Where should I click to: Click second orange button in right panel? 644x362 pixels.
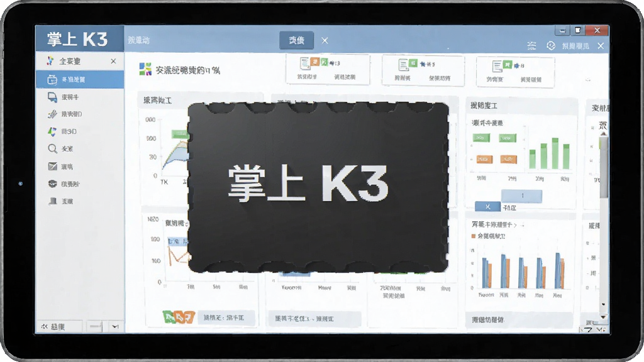tap(508, 159)
